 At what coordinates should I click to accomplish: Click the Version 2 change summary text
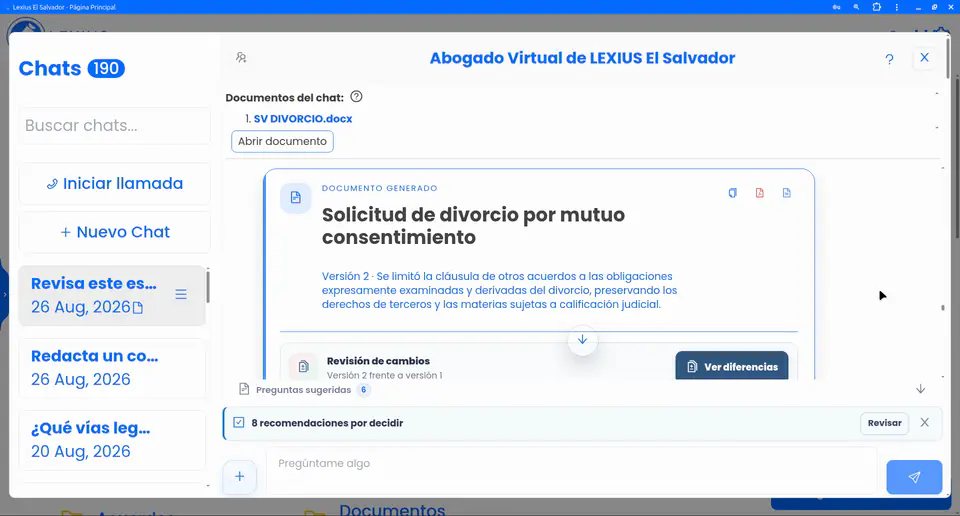[499, 290]
